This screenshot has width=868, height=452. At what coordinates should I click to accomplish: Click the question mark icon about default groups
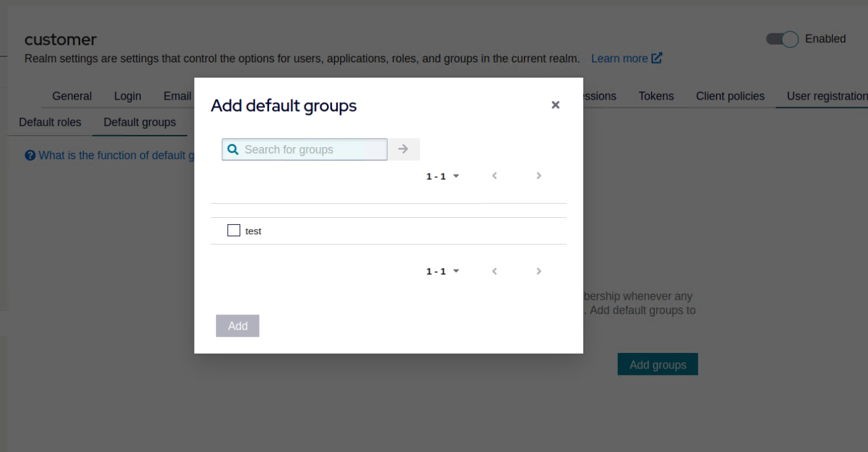(x=30, y=155)
